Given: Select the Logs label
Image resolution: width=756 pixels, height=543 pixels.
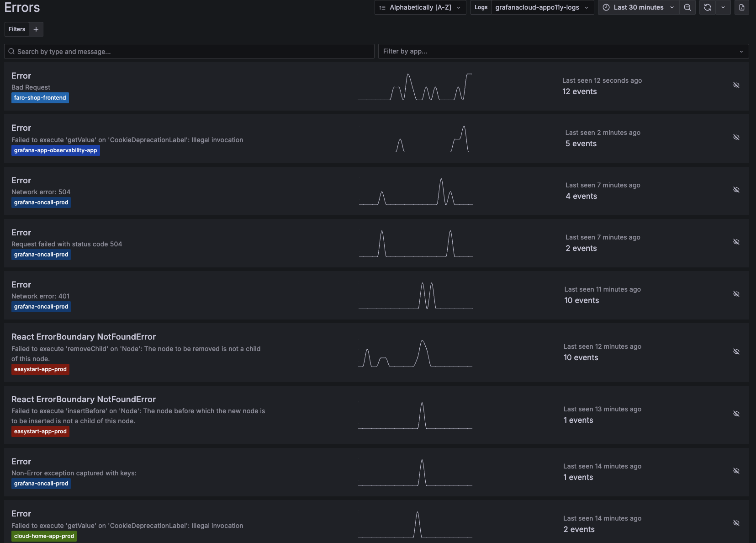Looking at the screenshot, I should pyautogui.click(x=481, y=7).
